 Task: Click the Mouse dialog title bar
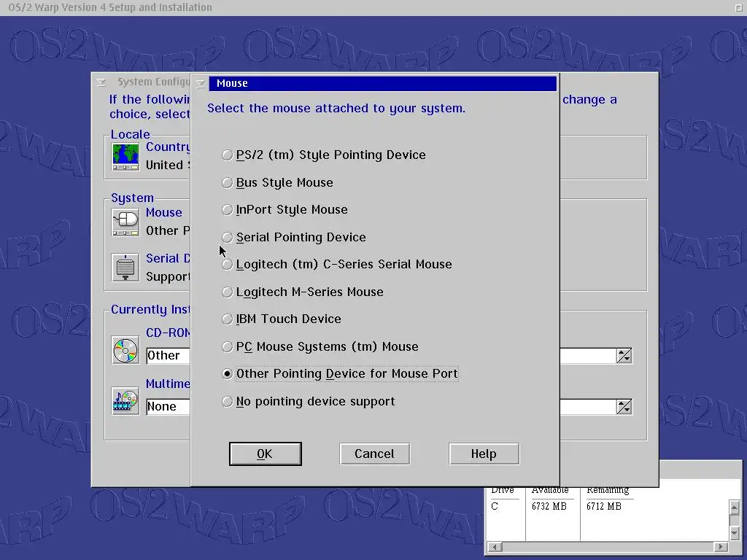pyautogui.click(x=382, y=84)
